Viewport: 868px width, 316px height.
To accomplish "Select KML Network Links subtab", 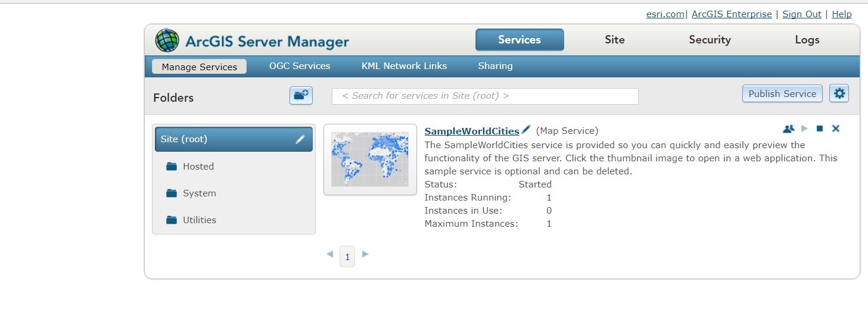I will tap(404, 66).
